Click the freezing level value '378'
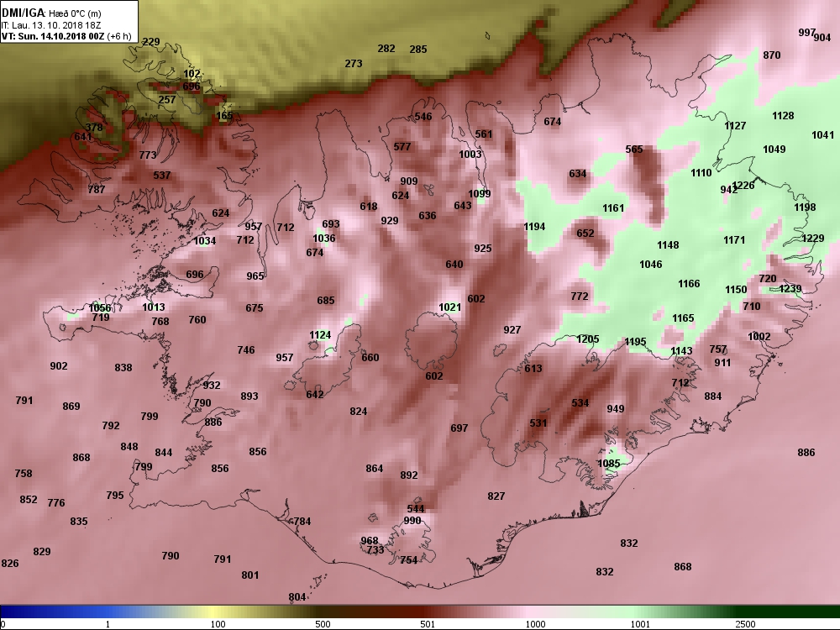This screenshot has width=840, height=630. (94, 128)
